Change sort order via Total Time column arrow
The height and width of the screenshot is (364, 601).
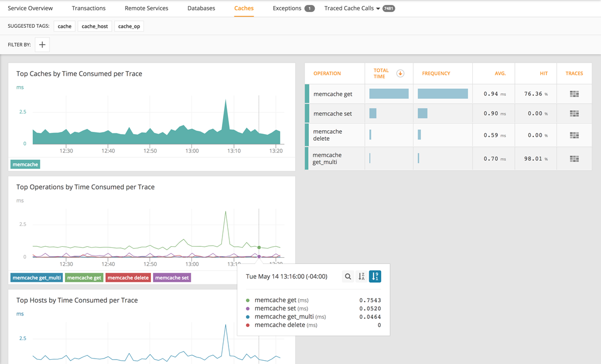coord(401,71)
